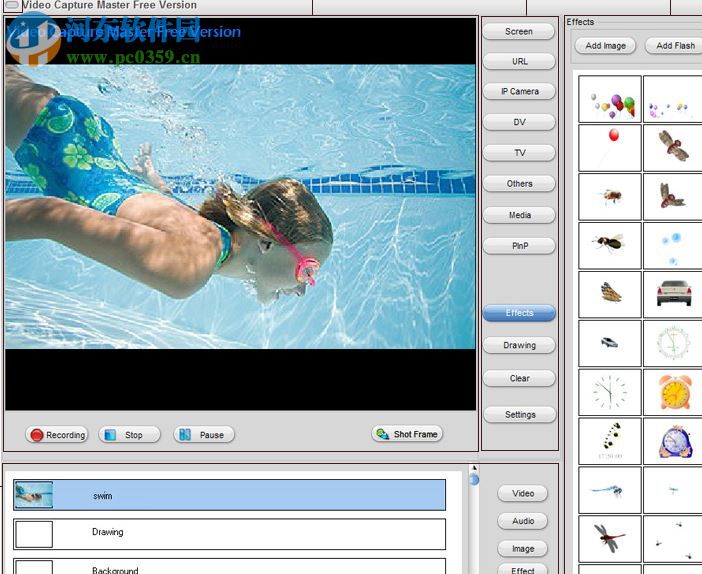
Task: Pick the orange bee effect thumbnail
Action: tap(610, 197)
